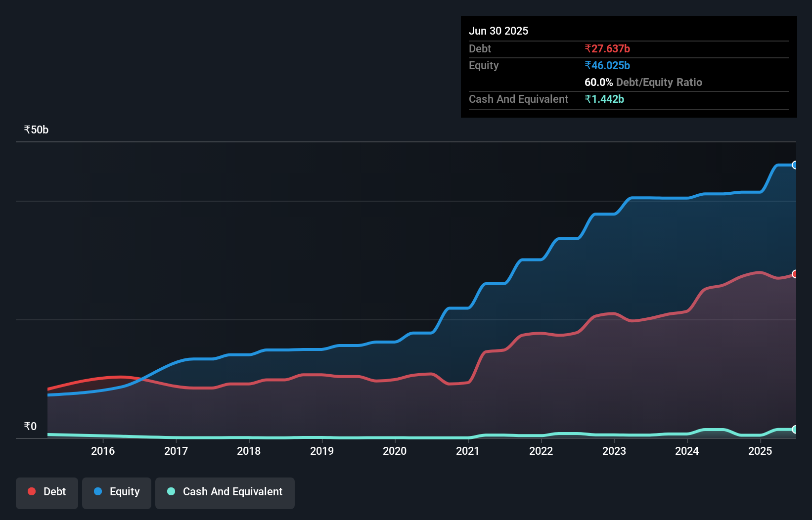812x520 pixels.
Task: Click the Cash And Equivalent tooltip label
Action: pyautogui.click(x=518, y=99)
